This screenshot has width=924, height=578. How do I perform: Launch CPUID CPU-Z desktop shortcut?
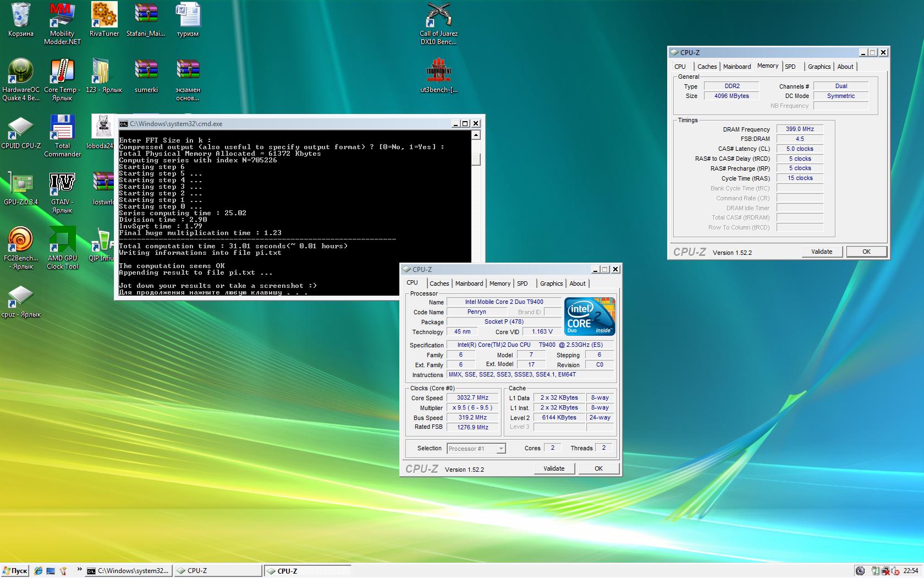(x=21, y=132)
